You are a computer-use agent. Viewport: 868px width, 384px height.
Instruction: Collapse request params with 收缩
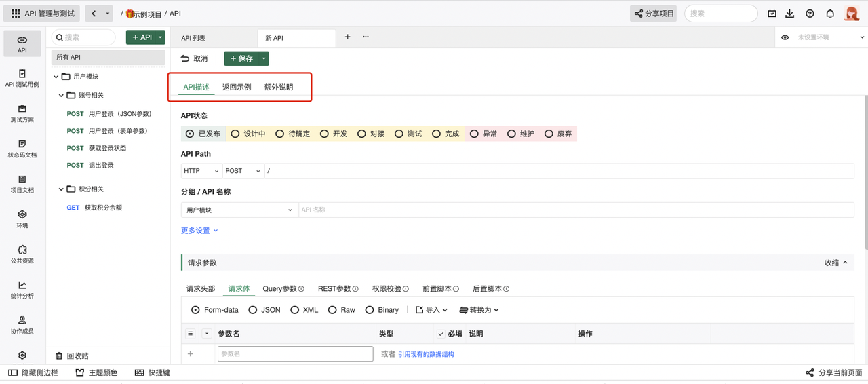click(836, 263)
